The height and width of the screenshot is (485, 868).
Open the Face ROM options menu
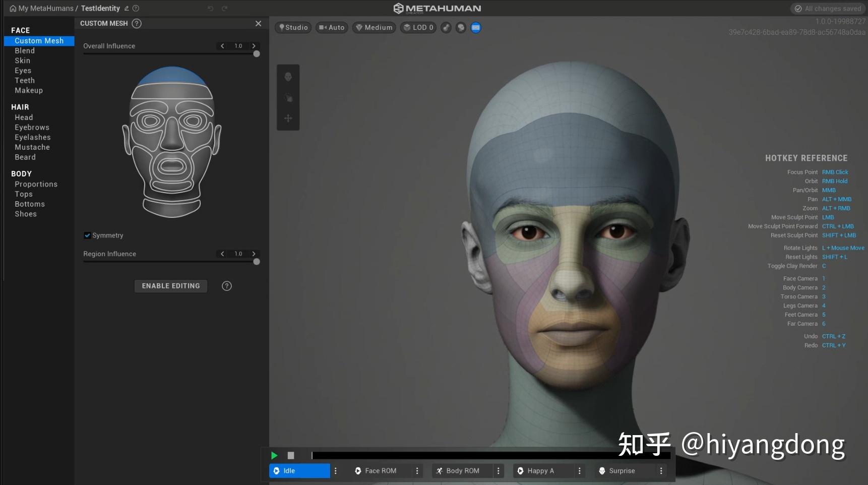pyautogui.click(x=417, y=470)
